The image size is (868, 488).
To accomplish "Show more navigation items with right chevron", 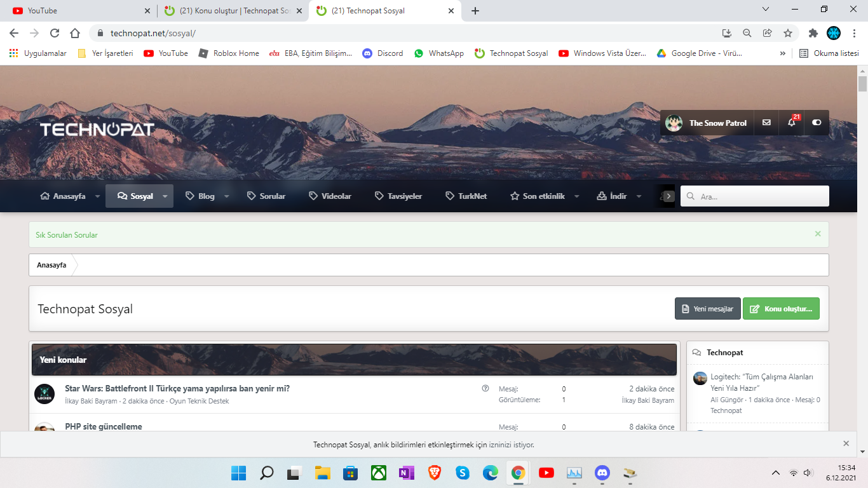I will click(x=668, y=196).
